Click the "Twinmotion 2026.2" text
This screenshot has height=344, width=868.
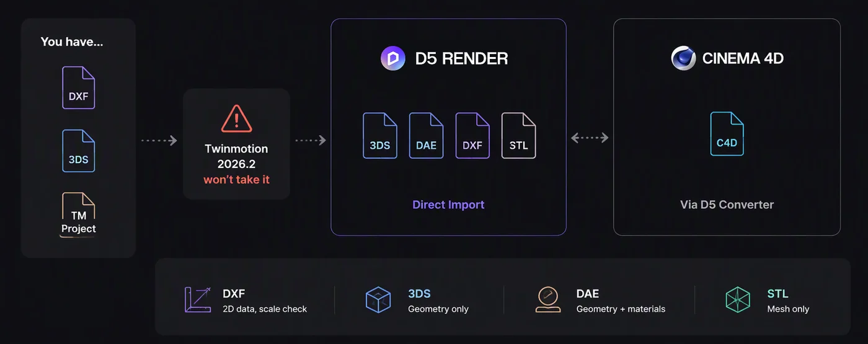coord(236,156)
